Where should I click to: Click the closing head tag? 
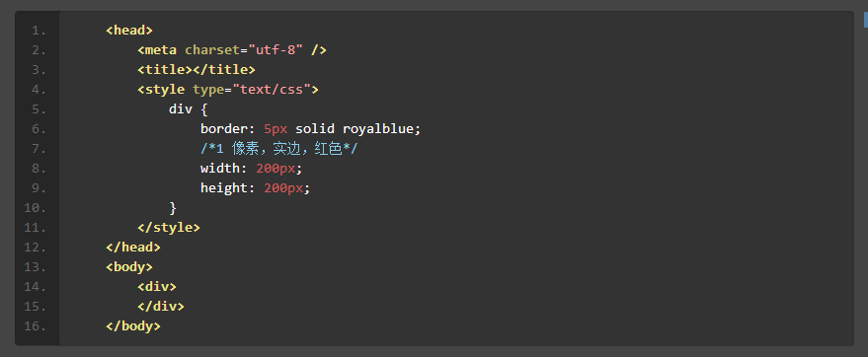point(133,247)
